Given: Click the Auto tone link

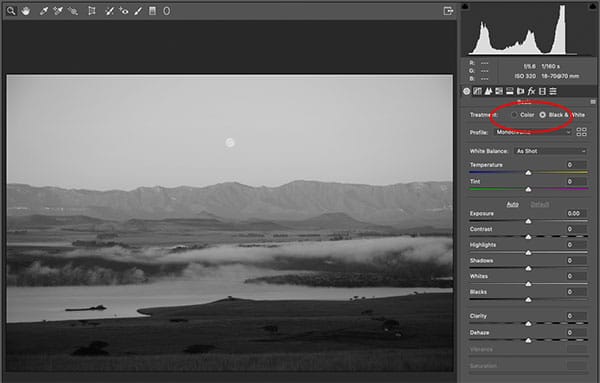Looking at the screenshot, I should click(x=512, y=204).
